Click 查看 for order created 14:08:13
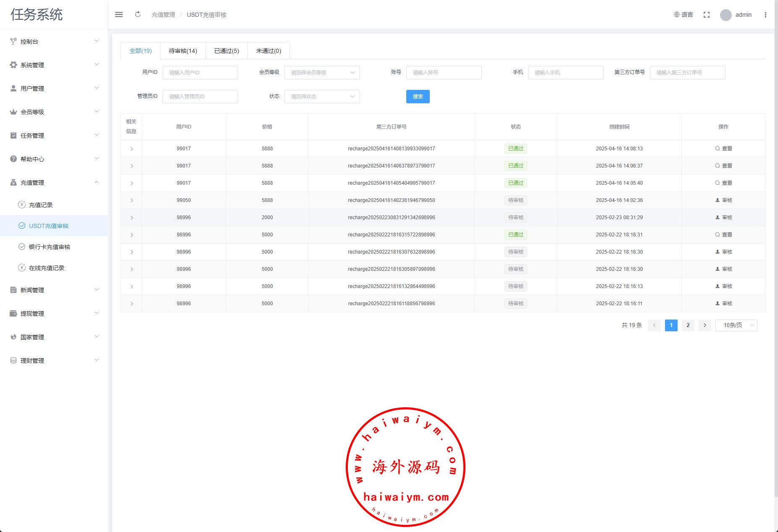 pos(723,149)
